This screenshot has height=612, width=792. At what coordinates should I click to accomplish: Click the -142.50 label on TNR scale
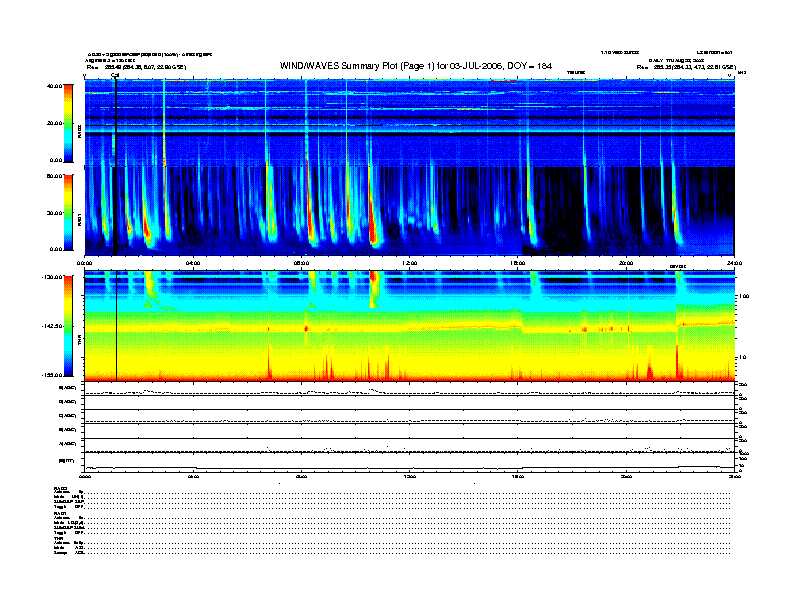(53, 326)
